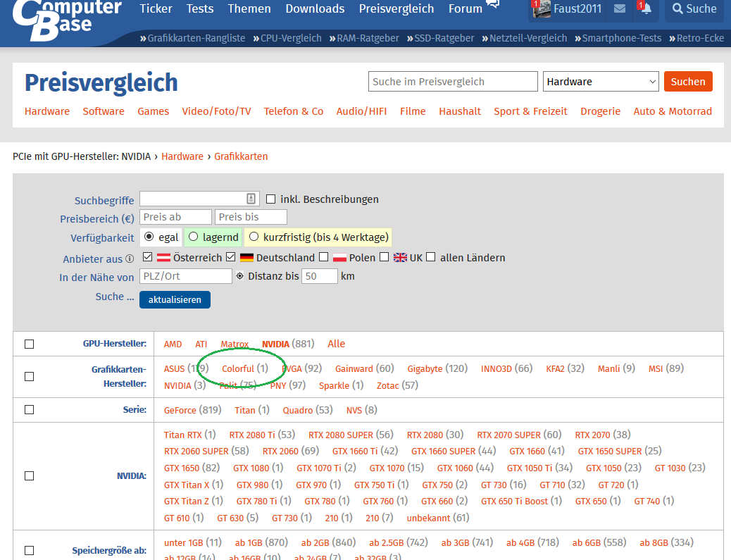
Task: Click the Preis ab field
Action: [176, 217]
